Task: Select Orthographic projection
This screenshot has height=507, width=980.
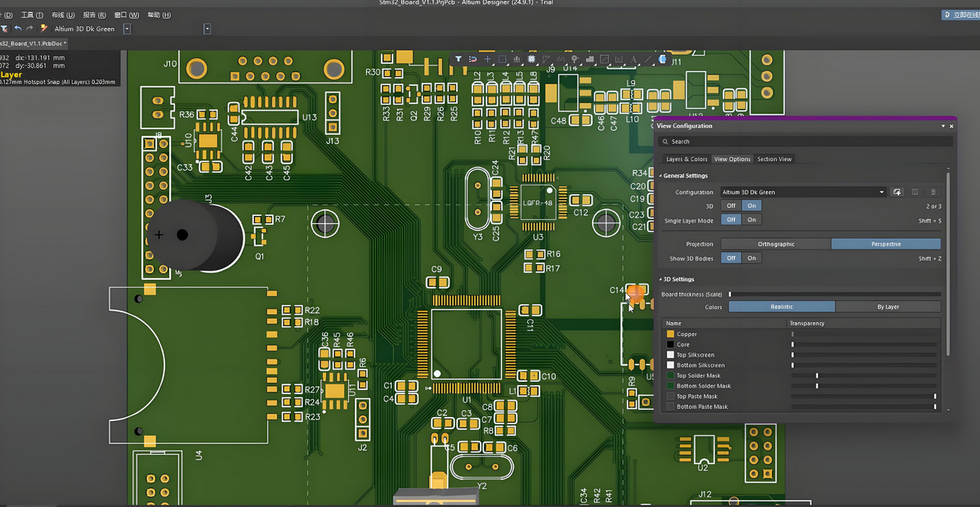Action: pyautogui.click(x=776, y=244)
